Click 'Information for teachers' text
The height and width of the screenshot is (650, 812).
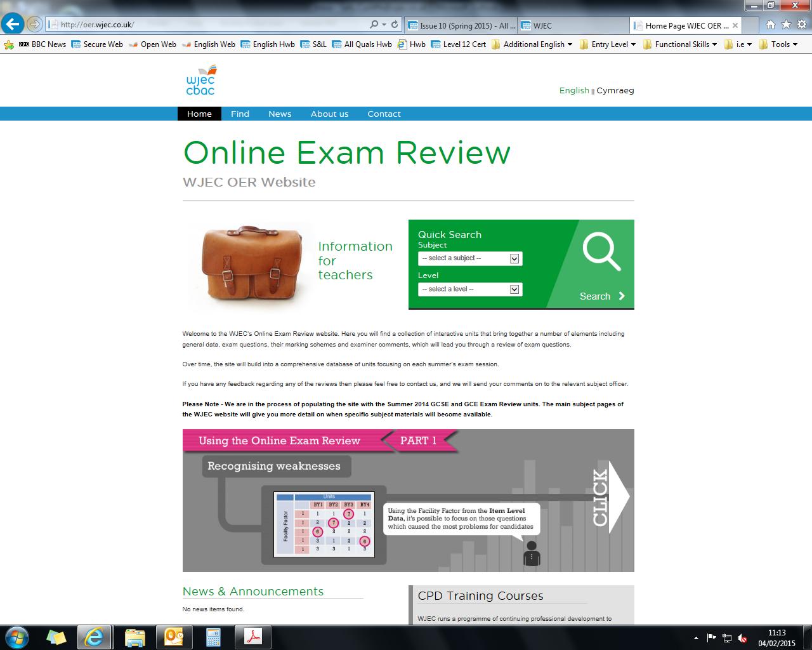coord(355,260)
